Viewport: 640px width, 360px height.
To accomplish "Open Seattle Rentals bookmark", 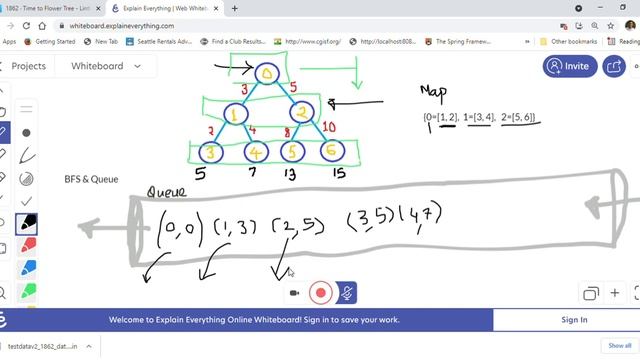I will 159,42.
